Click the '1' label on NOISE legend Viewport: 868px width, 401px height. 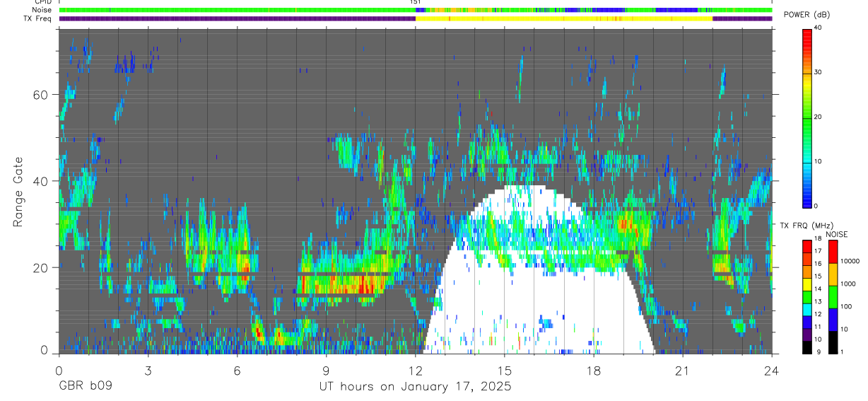[842, 352]
